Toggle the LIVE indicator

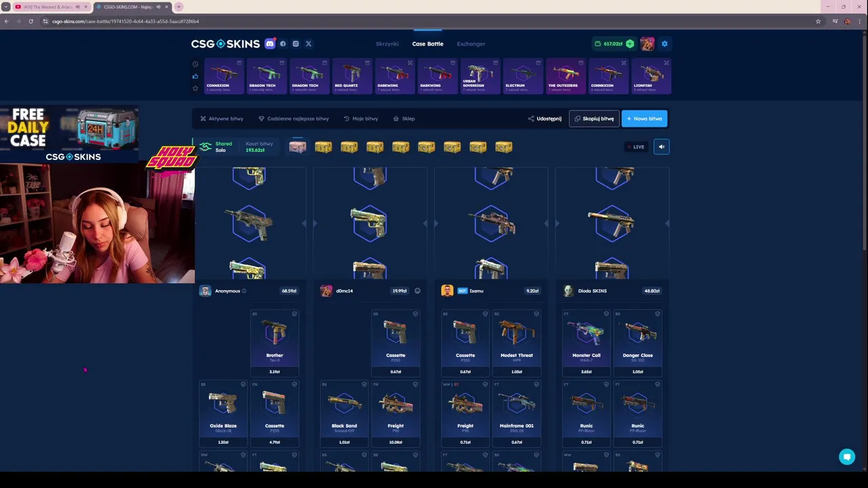pos(637,147)
